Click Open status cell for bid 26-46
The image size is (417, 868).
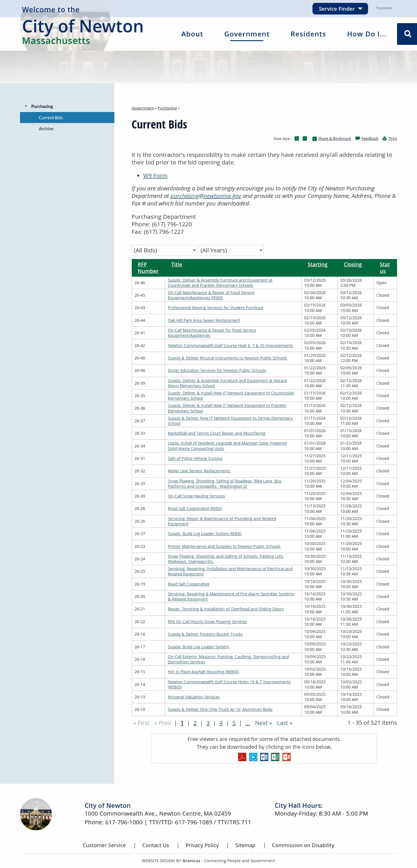tap(385, 283)
